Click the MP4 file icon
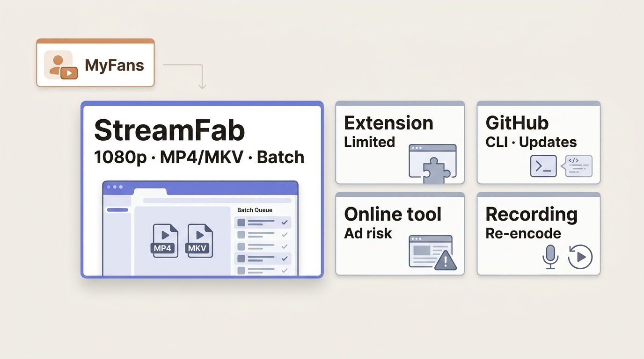The width and height of the screenshot is (644, 359). (165, 240)
